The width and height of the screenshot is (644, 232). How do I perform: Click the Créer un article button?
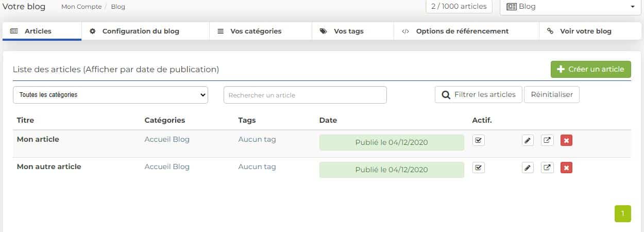coord(590,69)
